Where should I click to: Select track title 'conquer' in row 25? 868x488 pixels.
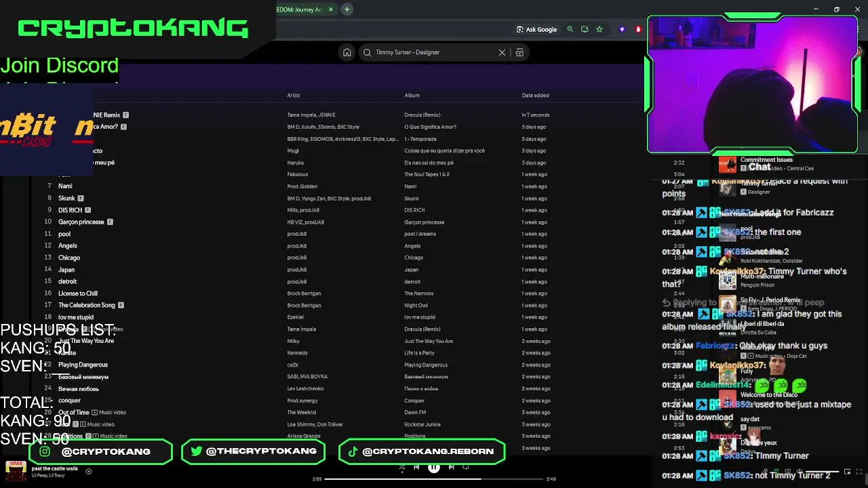coord(69,401)
